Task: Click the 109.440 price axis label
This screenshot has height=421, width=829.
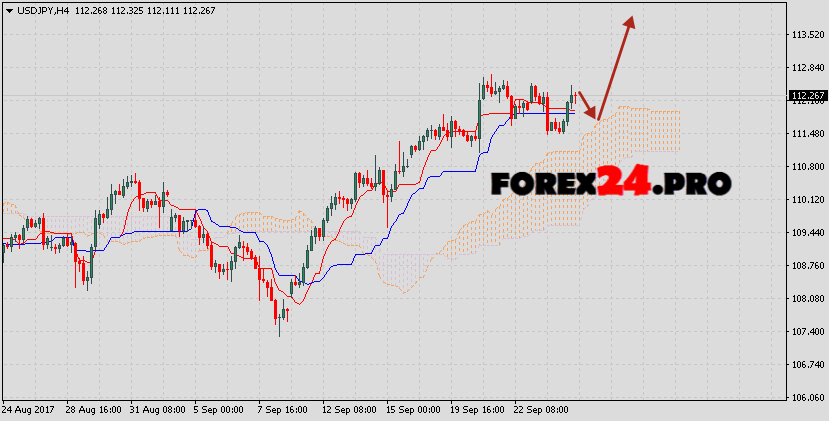Action: 807,232
